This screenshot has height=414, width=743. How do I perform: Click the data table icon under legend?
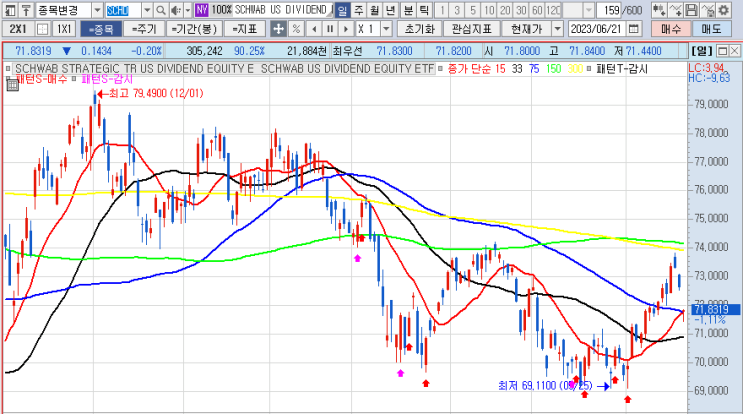pos(12,85)
